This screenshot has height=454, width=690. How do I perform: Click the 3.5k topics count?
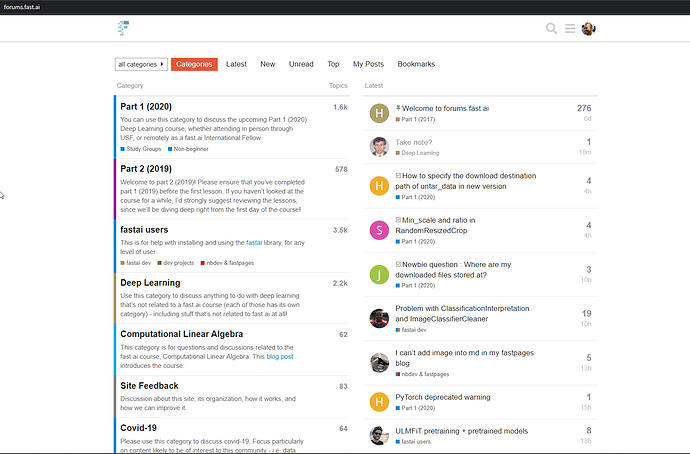coord(340,230)
